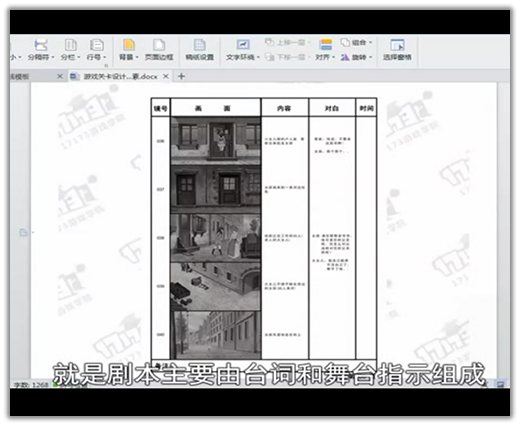Select the shot 040 storyboard image

(x=215, y=335)
